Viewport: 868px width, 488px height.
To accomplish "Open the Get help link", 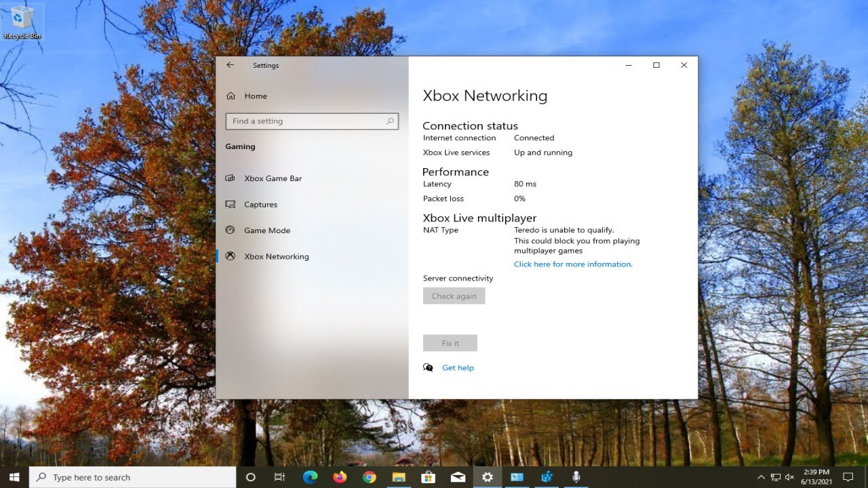I will click(x=458, y=368).
